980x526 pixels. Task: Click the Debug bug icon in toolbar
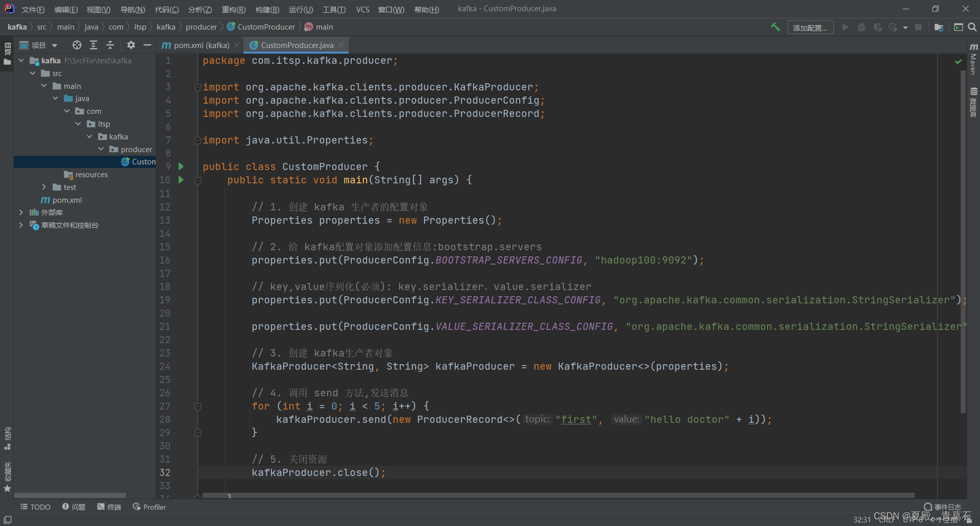tap(862, 27)
